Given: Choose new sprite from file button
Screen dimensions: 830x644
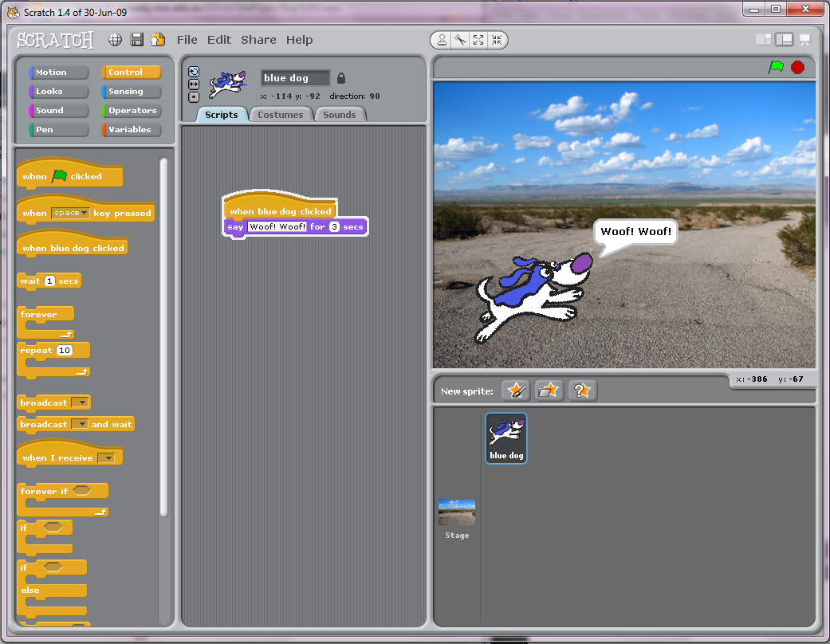Looking at the screenshot, I should pos(549,391).
